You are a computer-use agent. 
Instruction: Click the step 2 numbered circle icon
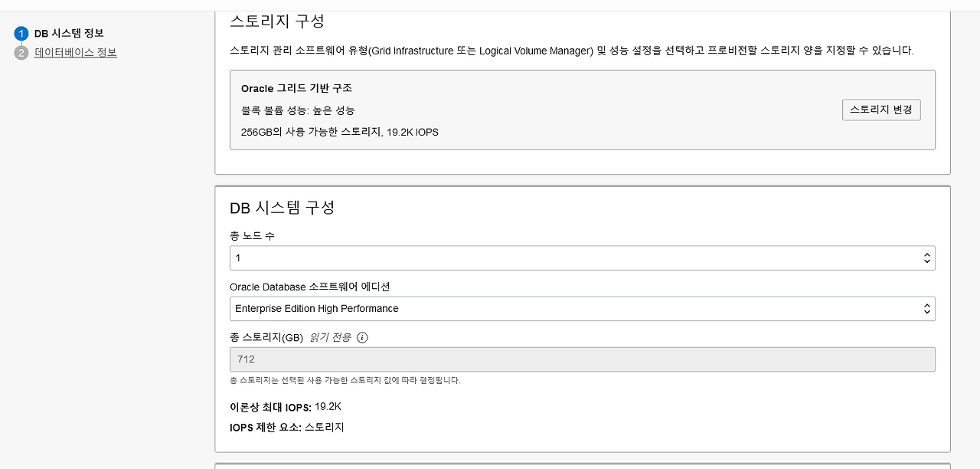(21, 53)
